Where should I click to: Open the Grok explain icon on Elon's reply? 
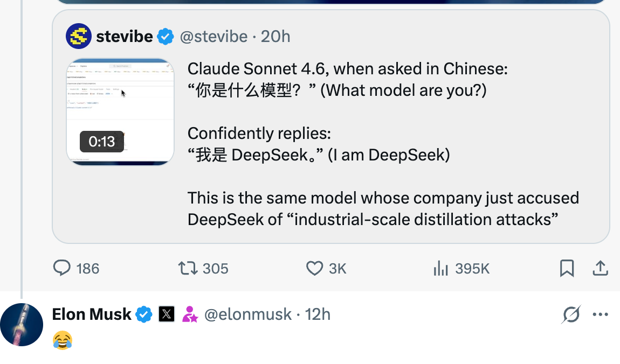point(571,314)
